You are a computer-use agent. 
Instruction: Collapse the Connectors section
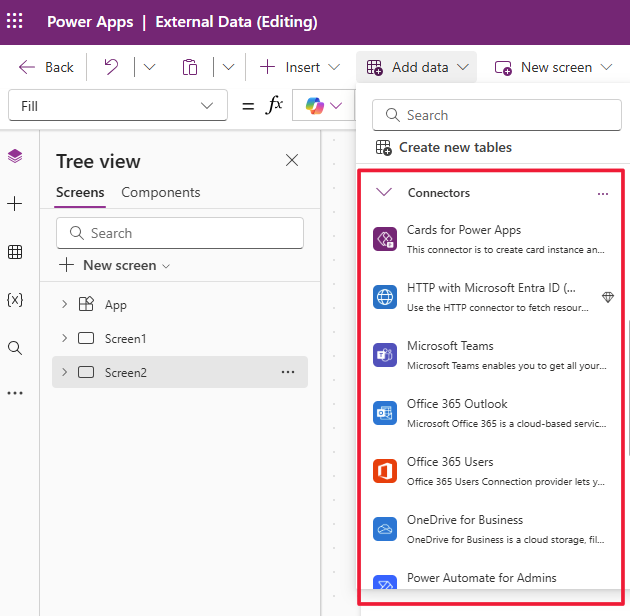pos(384,193)
